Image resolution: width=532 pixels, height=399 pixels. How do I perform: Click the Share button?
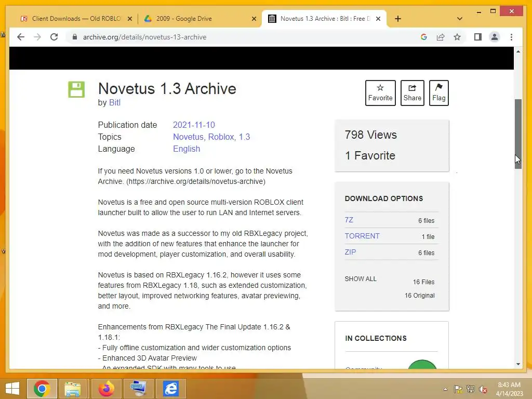(x=412, y=93)
